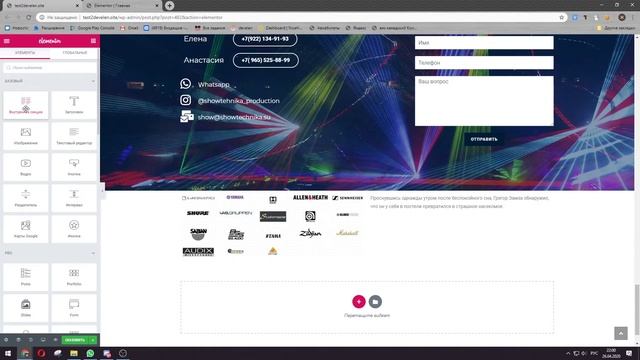Click the name input field
Screen dimensions: 640x360
484,42
